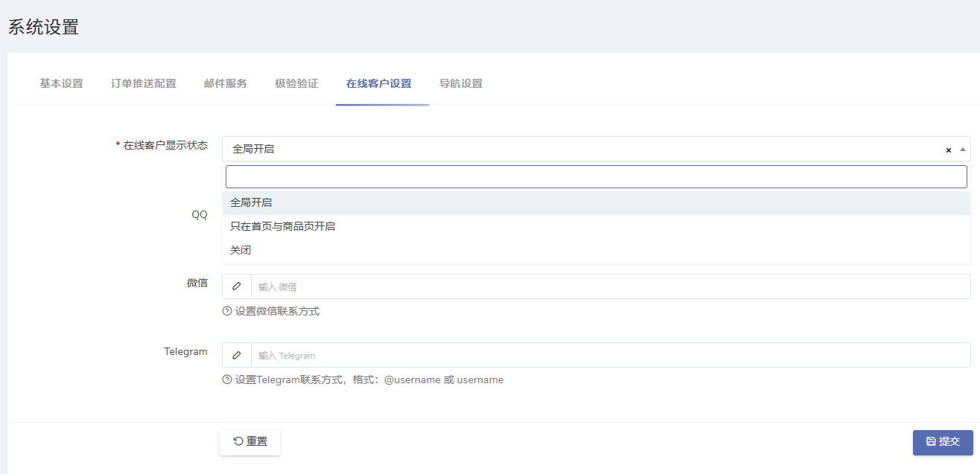Click the pencil icon beside 微信 field
The width and height of the screenshot is (980, 474).
[237, 286]
